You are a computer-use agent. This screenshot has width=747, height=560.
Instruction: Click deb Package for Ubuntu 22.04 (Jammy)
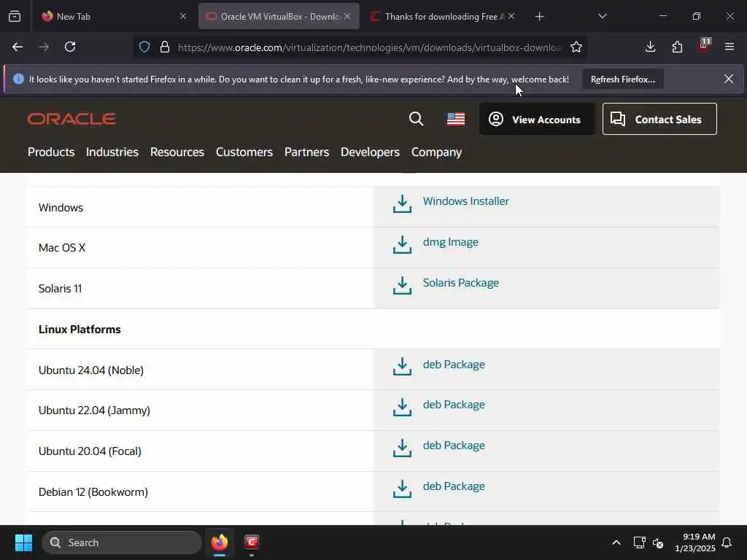(454, 405)
